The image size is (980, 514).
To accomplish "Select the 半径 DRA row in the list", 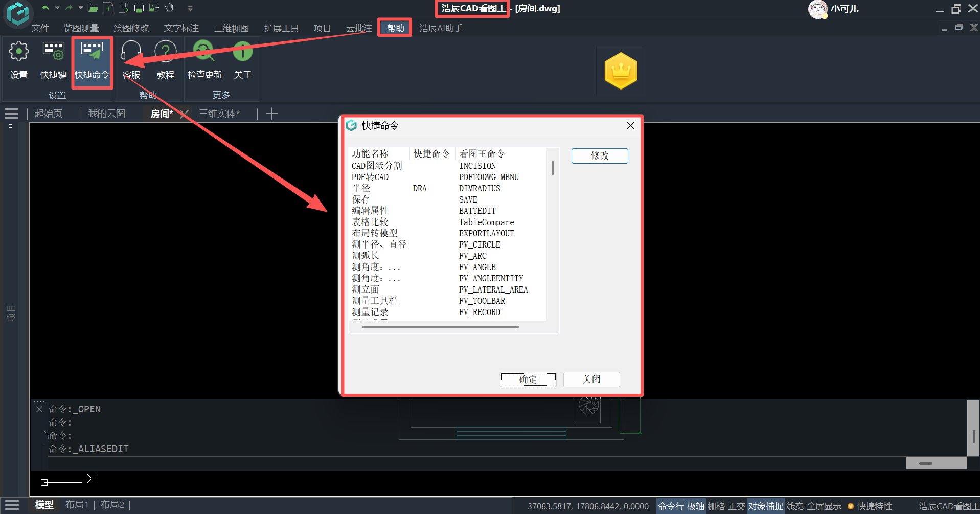I will click(x=447, y=188).
